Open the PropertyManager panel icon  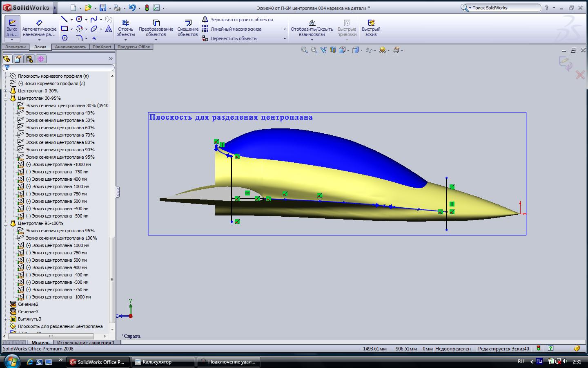click(x=18, y=59)
